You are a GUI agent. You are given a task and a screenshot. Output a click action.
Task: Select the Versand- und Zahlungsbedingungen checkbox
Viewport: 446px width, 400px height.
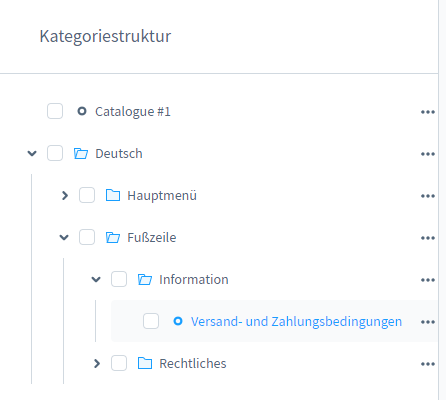pyautogui.click(x=151, y=321)
